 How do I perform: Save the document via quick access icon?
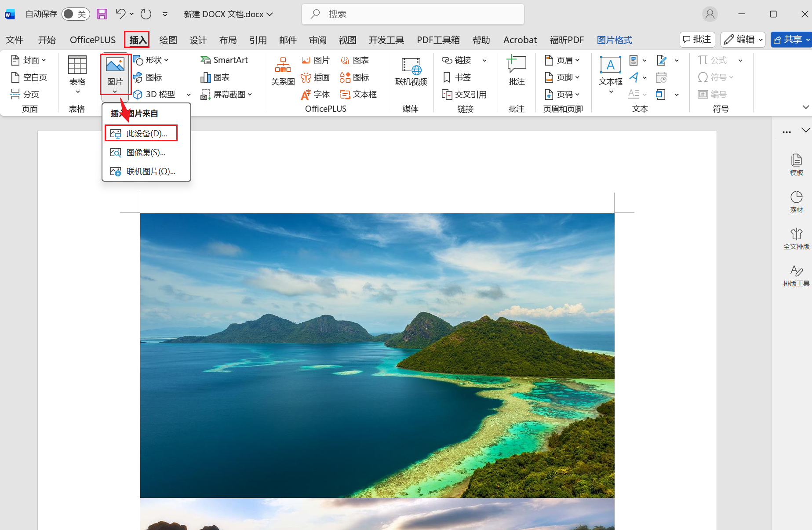click(x=102, y=14)
